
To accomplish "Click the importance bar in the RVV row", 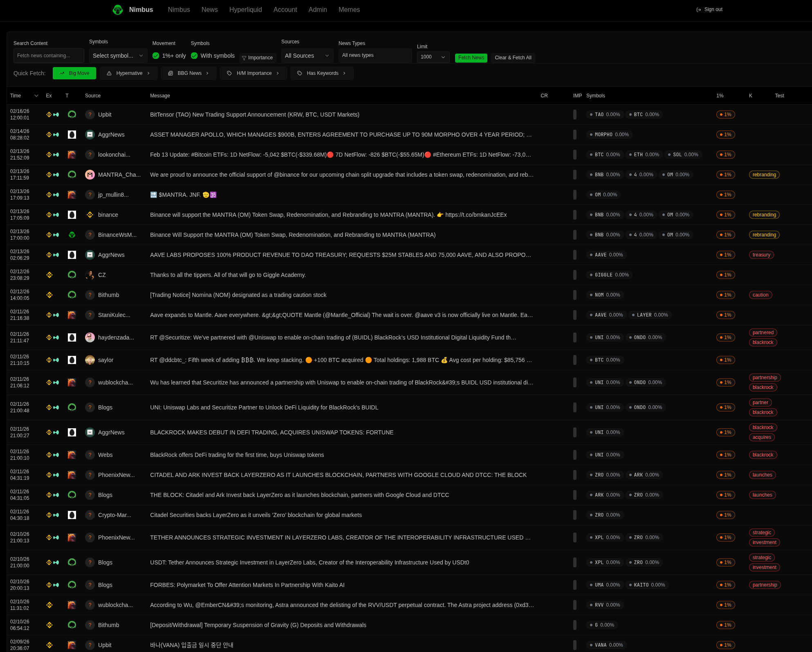I will (x=575, y=605).
